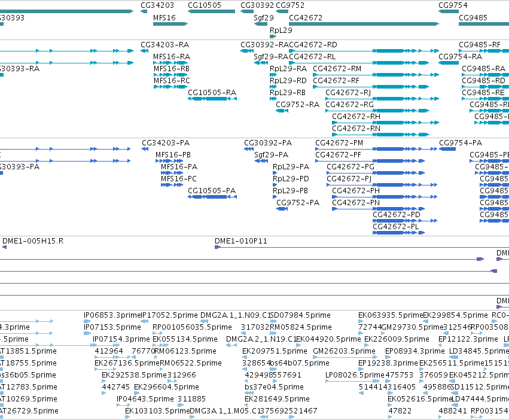Viewport: 509px width, 420px height.
Task: Select the Sgf29 gene label
Action: pyautogui.click(x=264, y=18)
